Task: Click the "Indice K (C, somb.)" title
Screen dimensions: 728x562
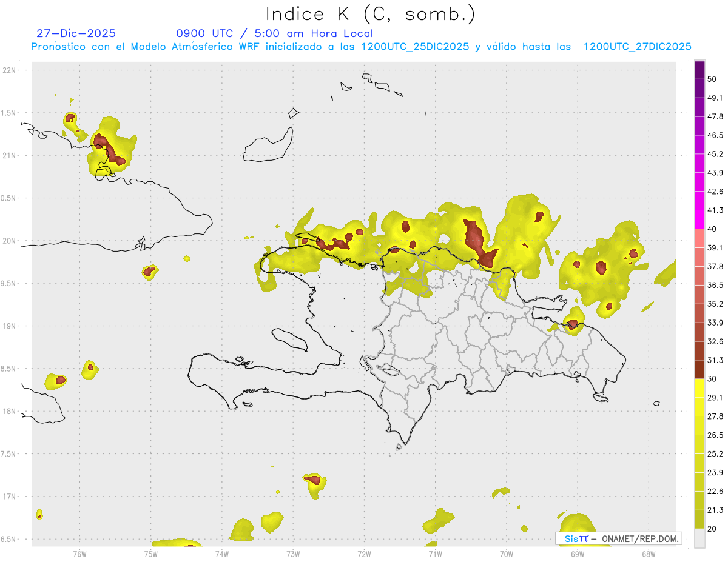Action: pos(370,14)
